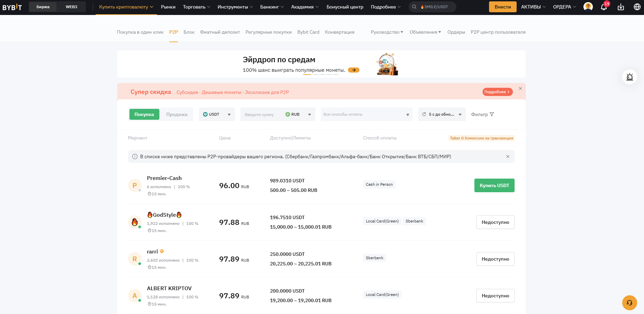
Task: Switch to Биржа mode
Action: click(43, 7)
